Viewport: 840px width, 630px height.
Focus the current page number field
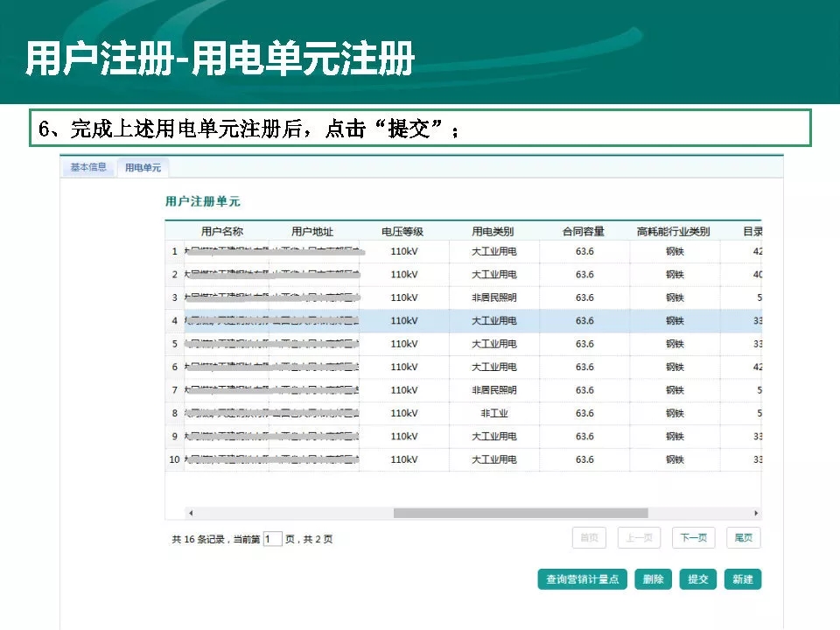coord(272,539)
